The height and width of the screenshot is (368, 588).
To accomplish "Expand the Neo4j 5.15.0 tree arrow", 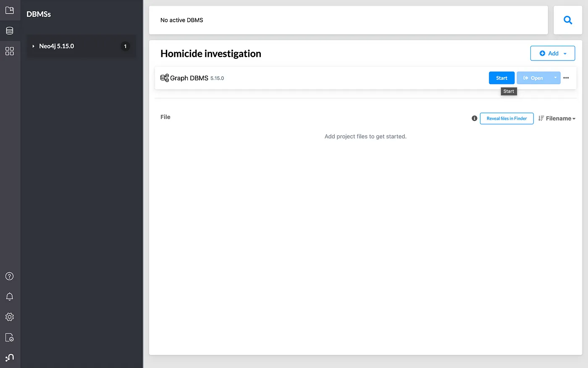I will point(33,46).
